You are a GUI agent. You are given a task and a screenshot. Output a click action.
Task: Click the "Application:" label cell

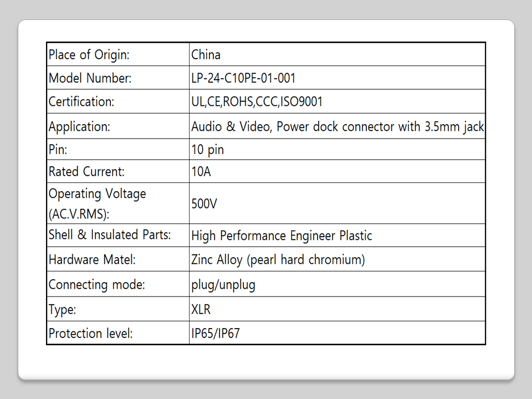coord(80,126)
